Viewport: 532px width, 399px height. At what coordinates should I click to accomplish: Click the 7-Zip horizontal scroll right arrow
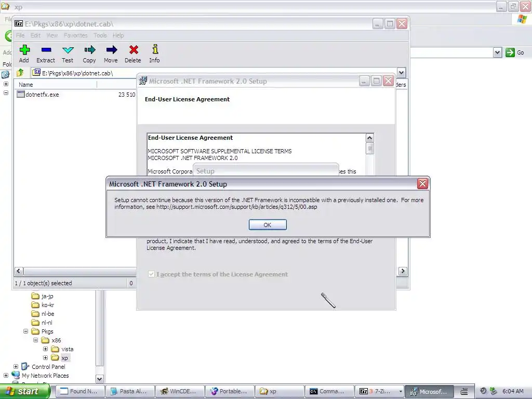(x=403, y=271)
